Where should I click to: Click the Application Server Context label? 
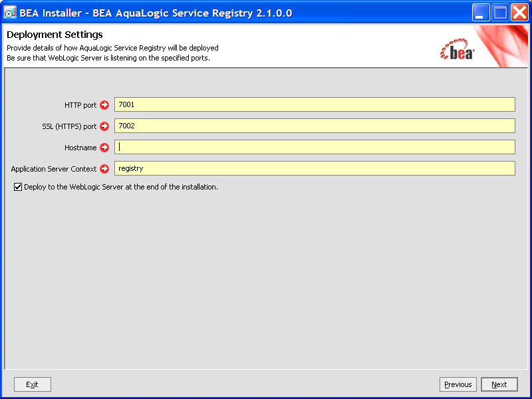pyautogui.click(x=54, y=169)
